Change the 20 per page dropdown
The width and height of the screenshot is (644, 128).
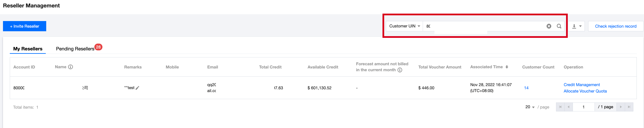coord(530,107)
